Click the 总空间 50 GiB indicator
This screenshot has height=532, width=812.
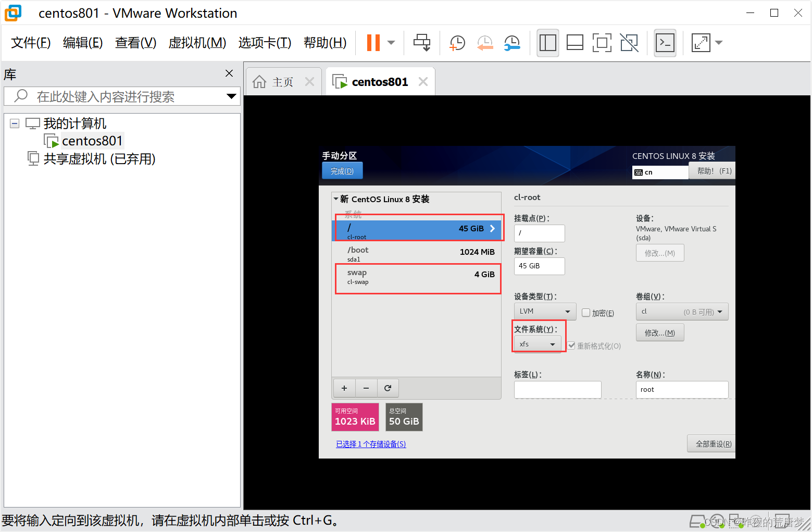coord(404,417)
